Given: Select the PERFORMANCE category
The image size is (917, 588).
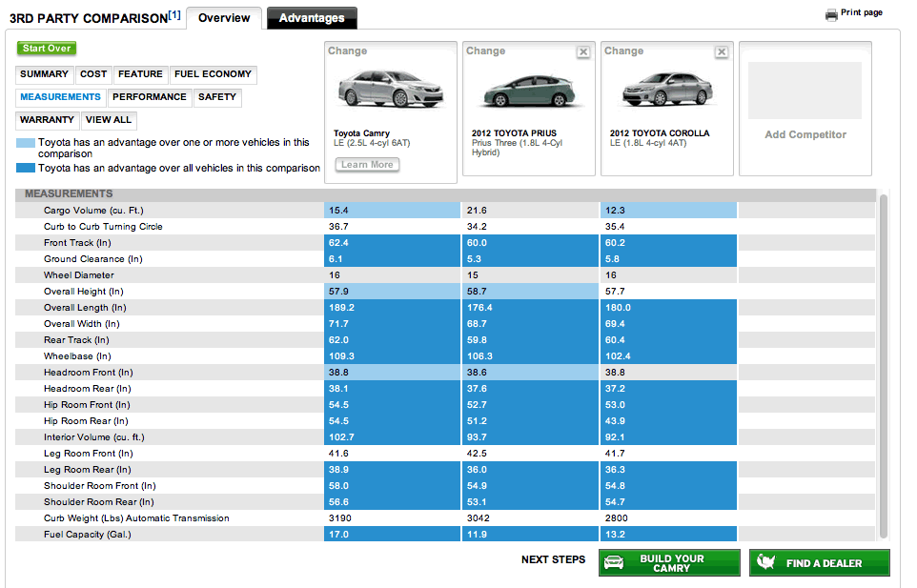Looking at the screenshot, I should tap(150, 97).
